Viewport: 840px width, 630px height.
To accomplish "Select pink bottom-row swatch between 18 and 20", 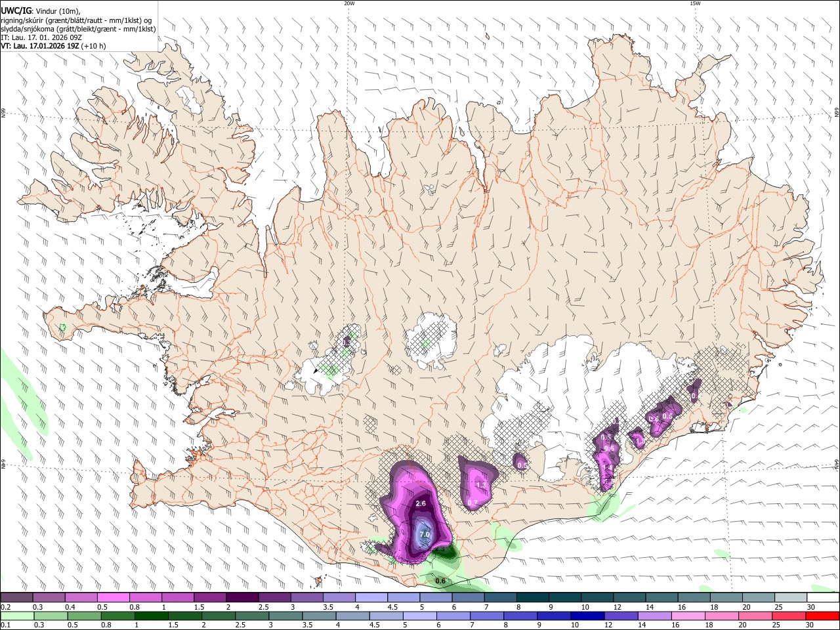I will coord(722,616).
